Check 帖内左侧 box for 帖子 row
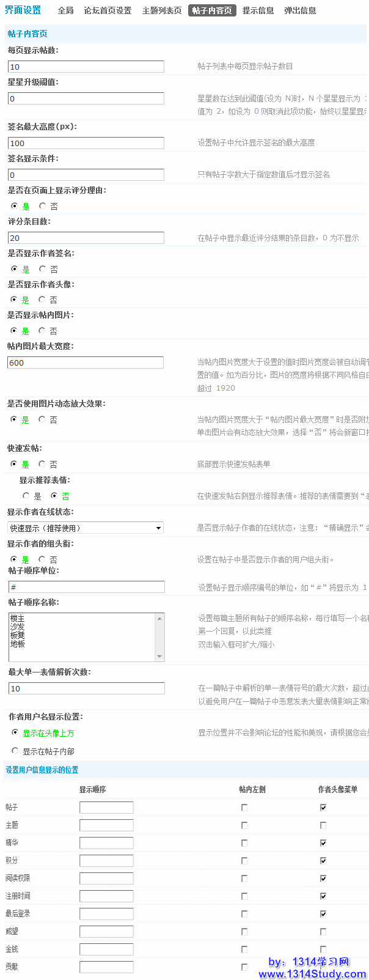 tap(244, 808)
